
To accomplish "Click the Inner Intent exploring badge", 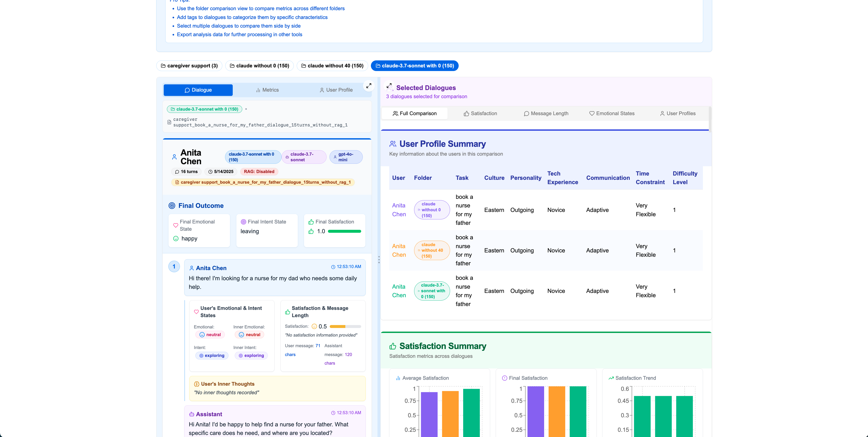I will coord(251,356).
